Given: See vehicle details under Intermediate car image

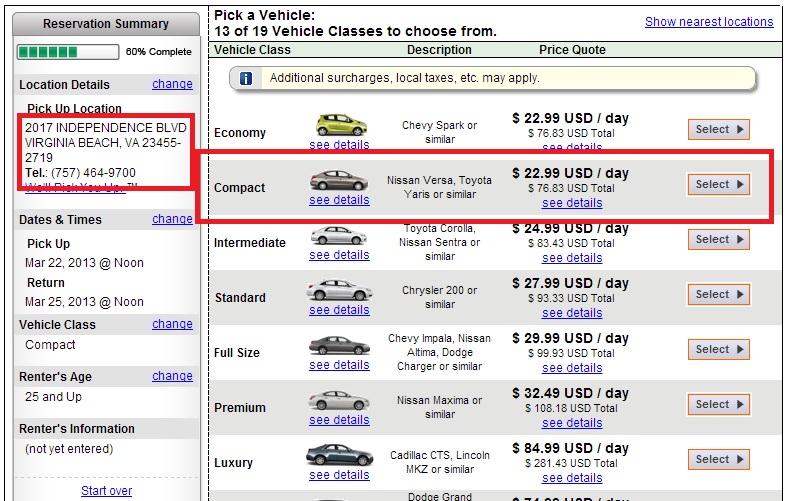Looking at the screenshot, I should click(x=339, y=255).
